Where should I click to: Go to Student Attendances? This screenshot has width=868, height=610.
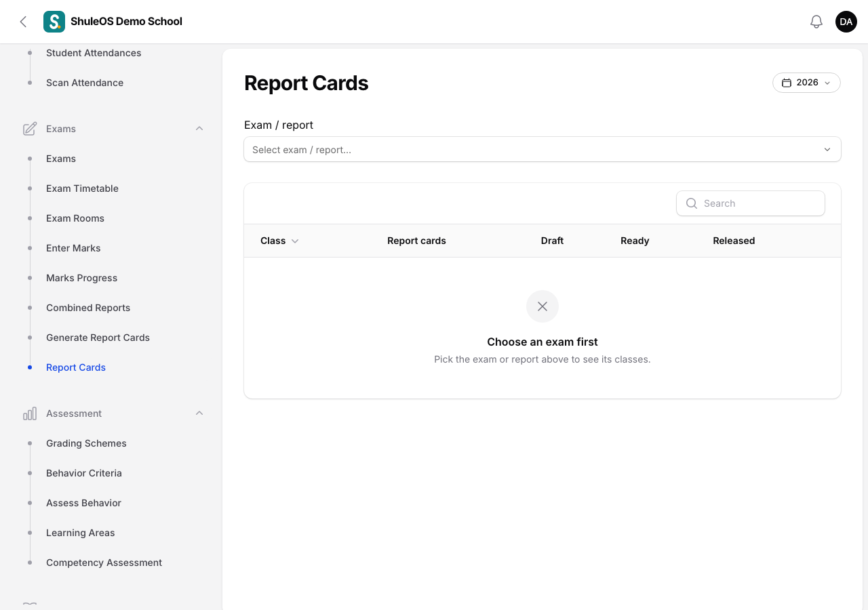[x=94, y=53]
